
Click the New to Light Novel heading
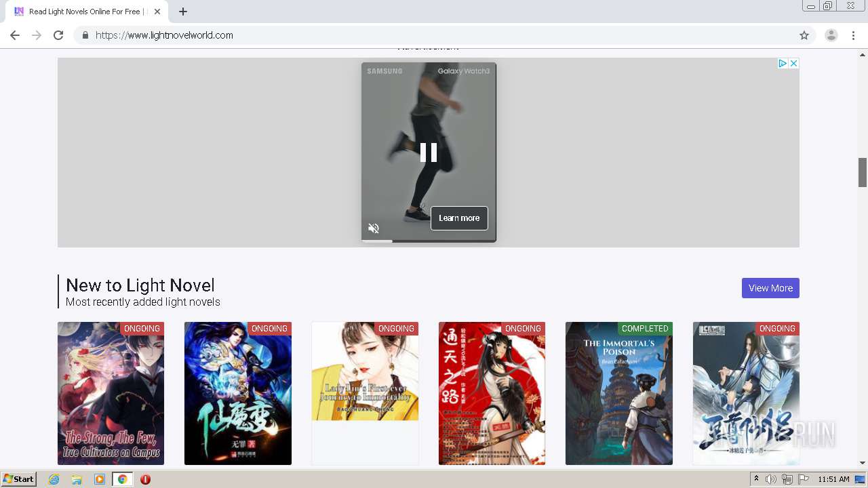(x=140, y=285)
